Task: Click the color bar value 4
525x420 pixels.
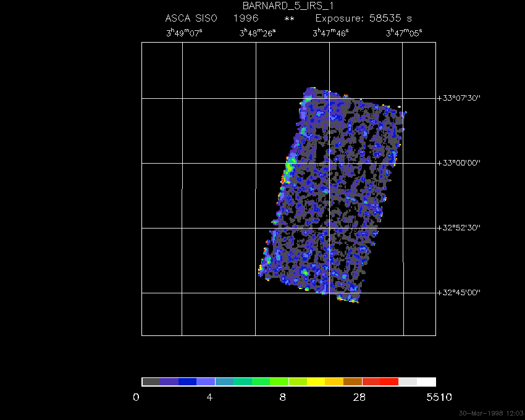Action: pyautogui.click(x=209, y=398)
